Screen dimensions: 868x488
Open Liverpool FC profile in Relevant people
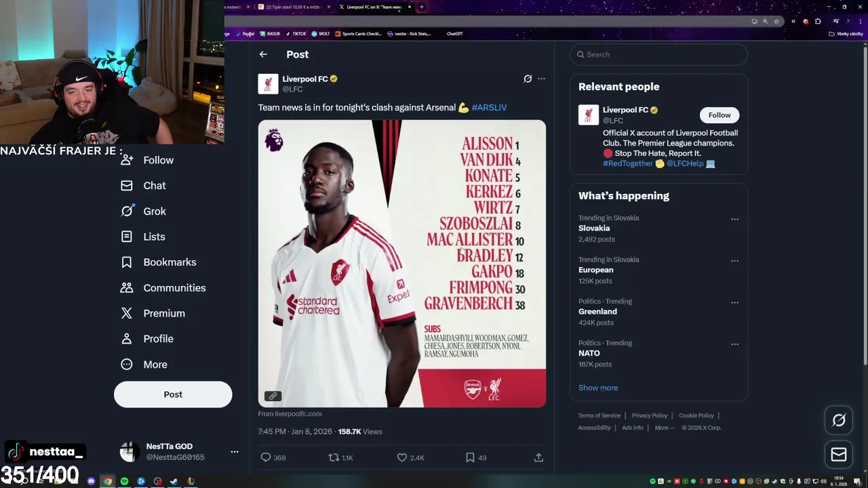(625, 110)
